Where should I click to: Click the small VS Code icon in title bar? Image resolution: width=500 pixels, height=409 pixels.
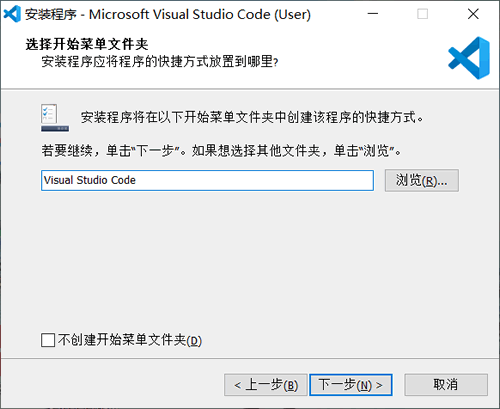(12, 14)
